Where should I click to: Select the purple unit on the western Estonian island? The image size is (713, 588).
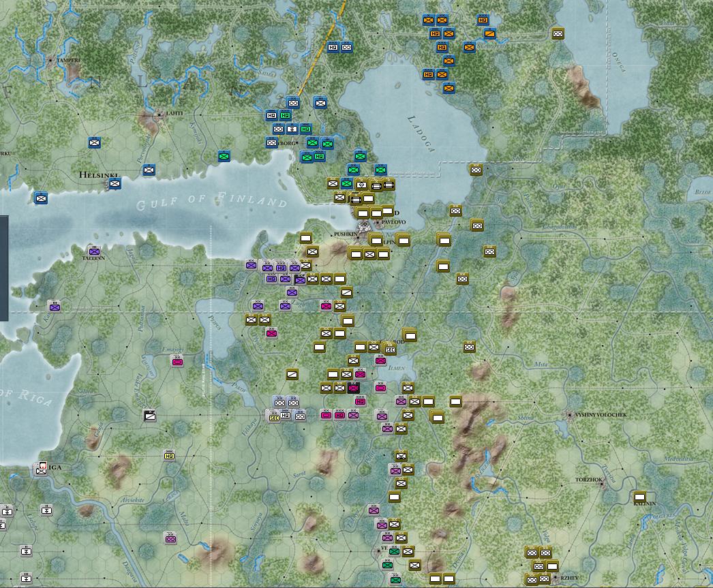55,307
